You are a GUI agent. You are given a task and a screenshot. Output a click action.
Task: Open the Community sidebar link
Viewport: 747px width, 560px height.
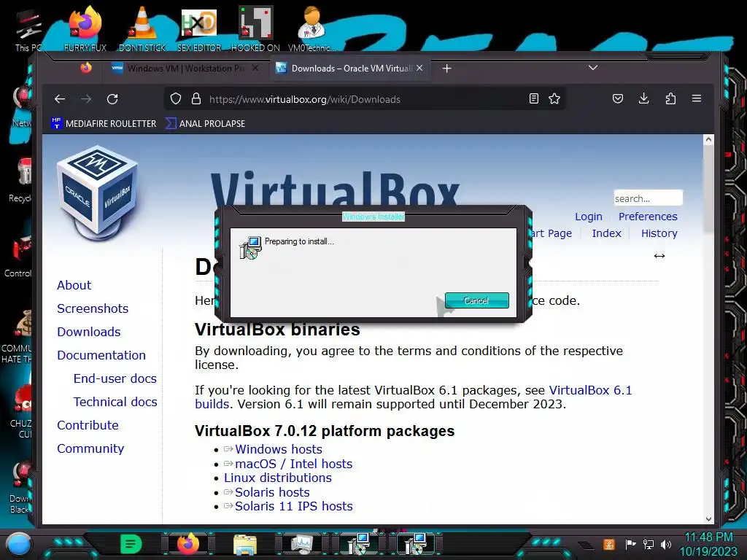90,448
